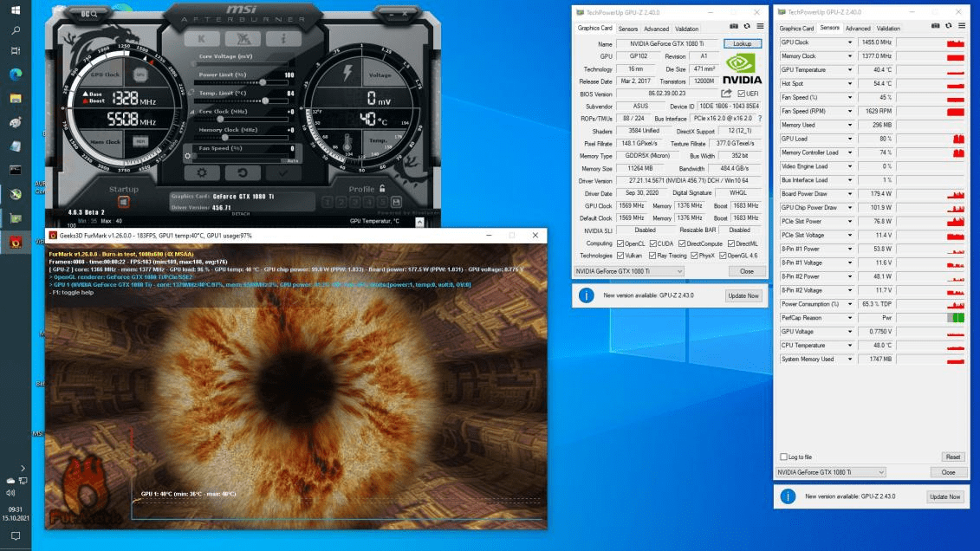This screenshot has height=551, width=980.
Task: Click NVIDIA logo in GPU-Z
Action: 742,68
